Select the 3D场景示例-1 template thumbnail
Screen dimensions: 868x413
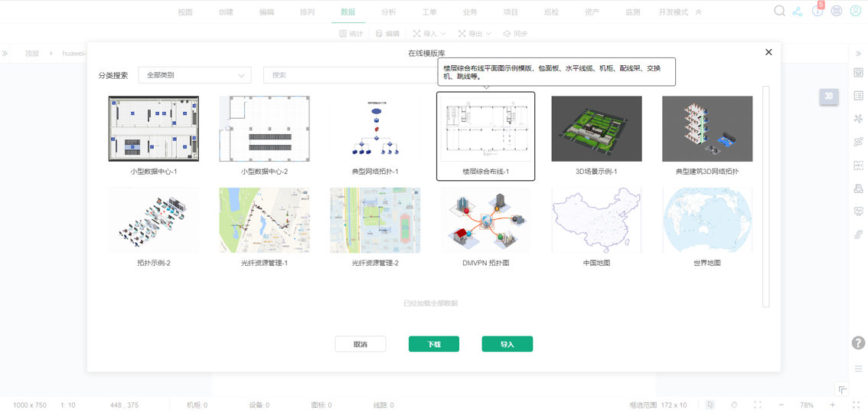coord(597,129)
